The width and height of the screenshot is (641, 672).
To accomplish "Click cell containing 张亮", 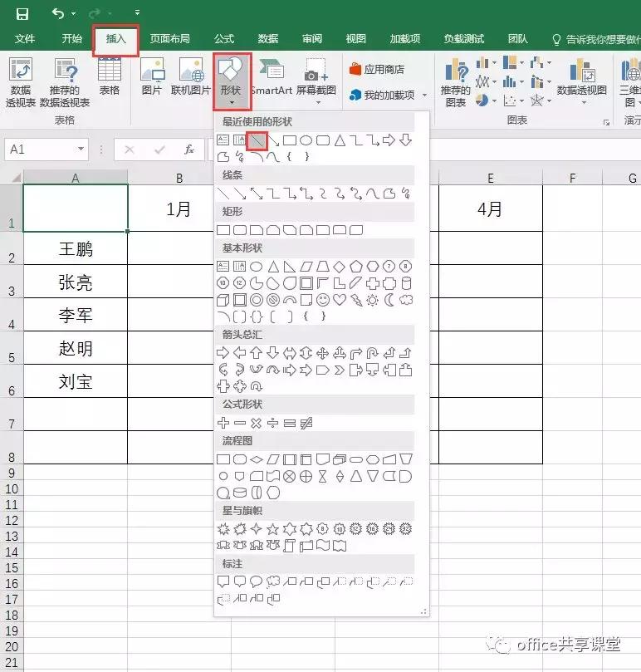I will point(76,282).
